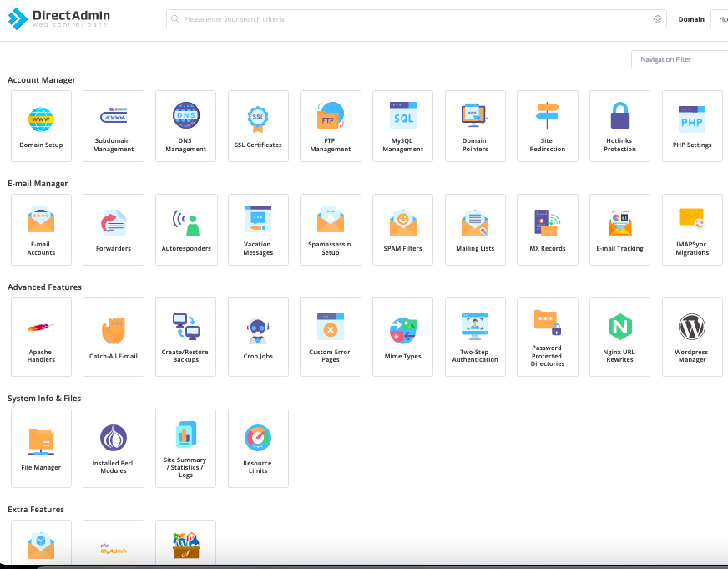Open DNS Management
The width and height of the screenshot is (728, 569).
[x=185, y=126]
